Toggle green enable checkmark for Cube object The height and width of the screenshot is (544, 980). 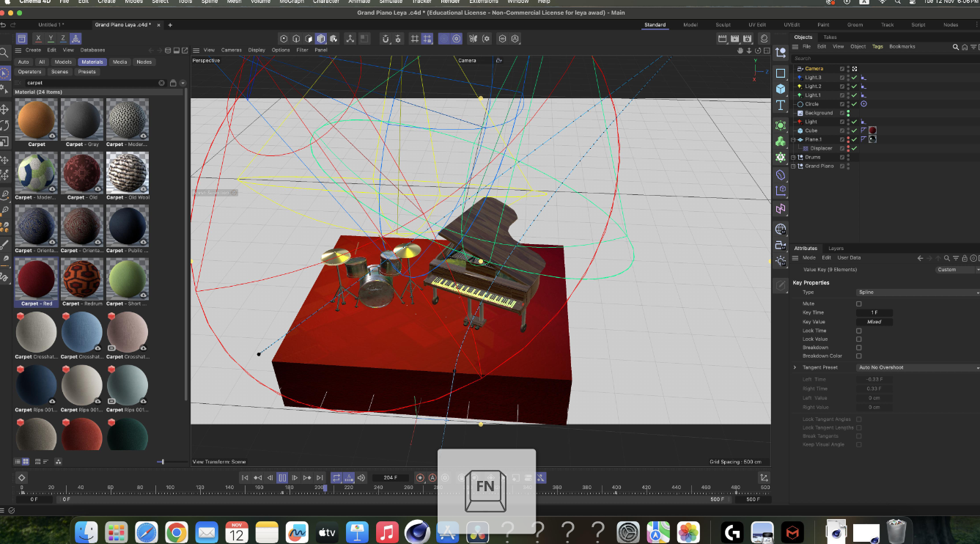854,131
